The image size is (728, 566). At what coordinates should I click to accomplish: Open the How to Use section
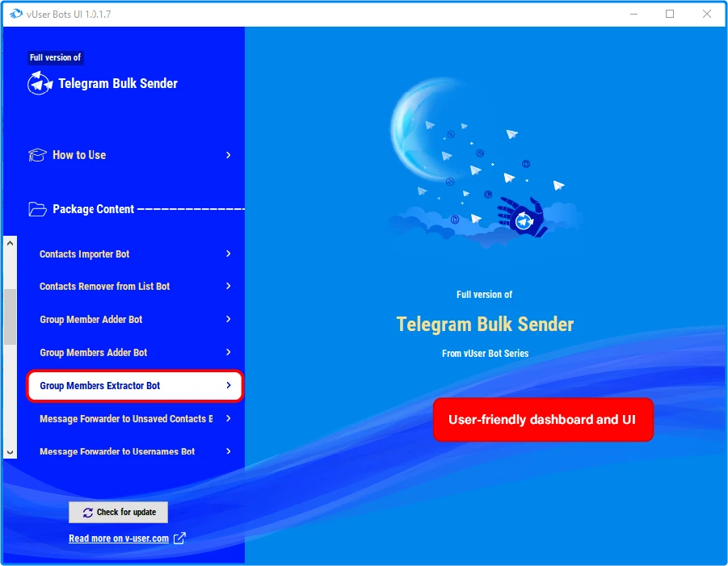click(x=130, y=155)
